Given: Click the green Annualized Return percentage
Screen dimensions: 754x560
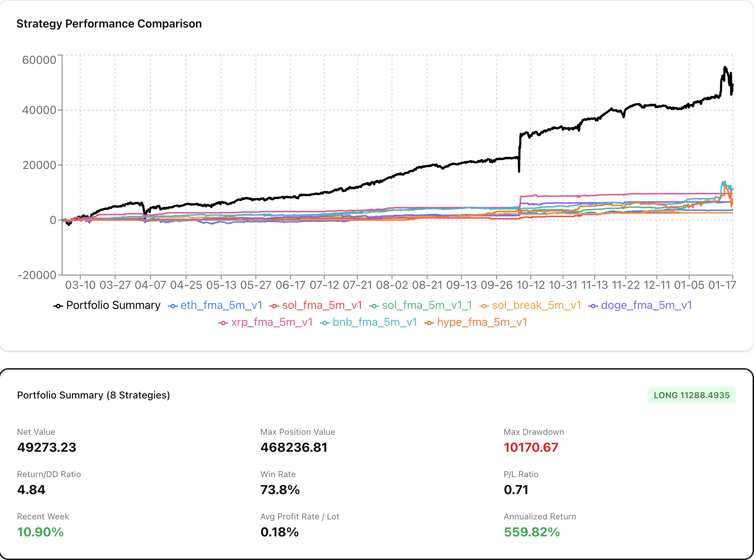Looking at the screenshot, I should pyautogui.click(x=531, y=532).
